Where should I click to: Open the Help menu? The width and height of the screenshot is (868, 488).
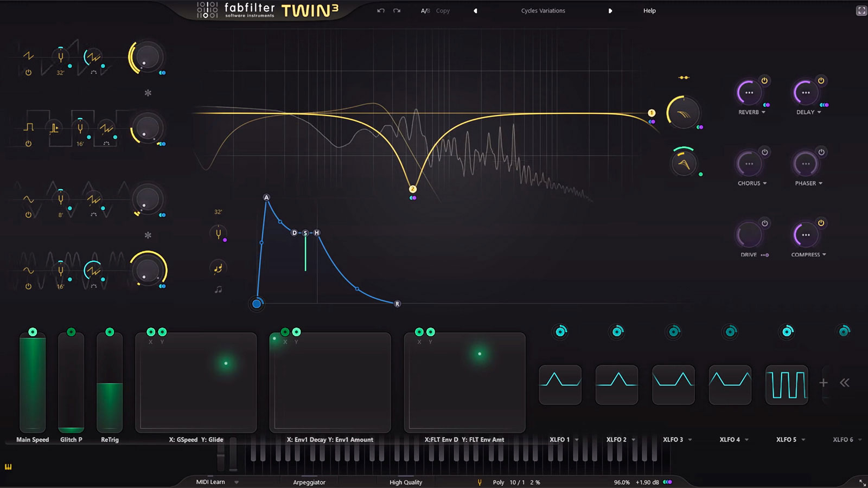(x=649, y=11)
